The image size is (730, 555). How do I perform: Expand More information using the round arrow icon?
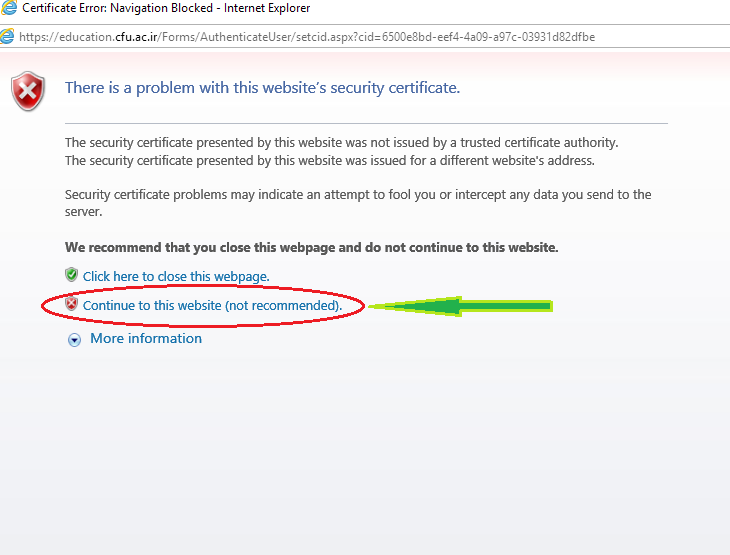(74, 340)
